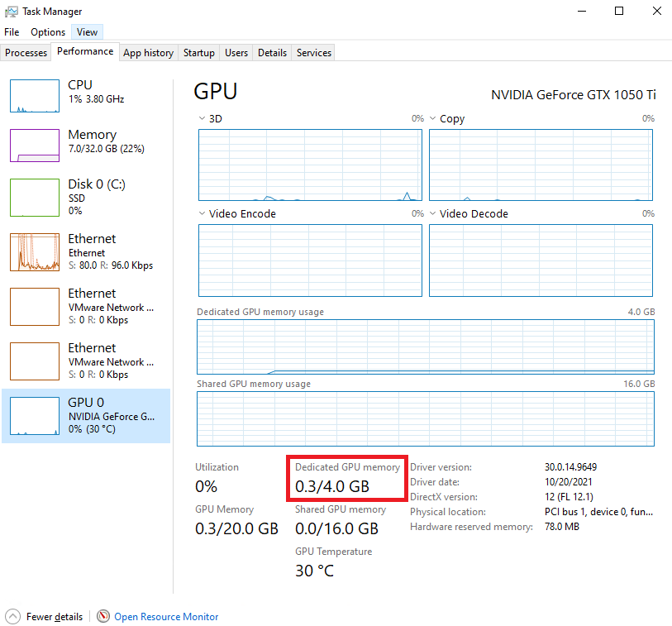Click the GPU Temperature value 30 °C
The image size is (672, 626).
pos(315,571)
